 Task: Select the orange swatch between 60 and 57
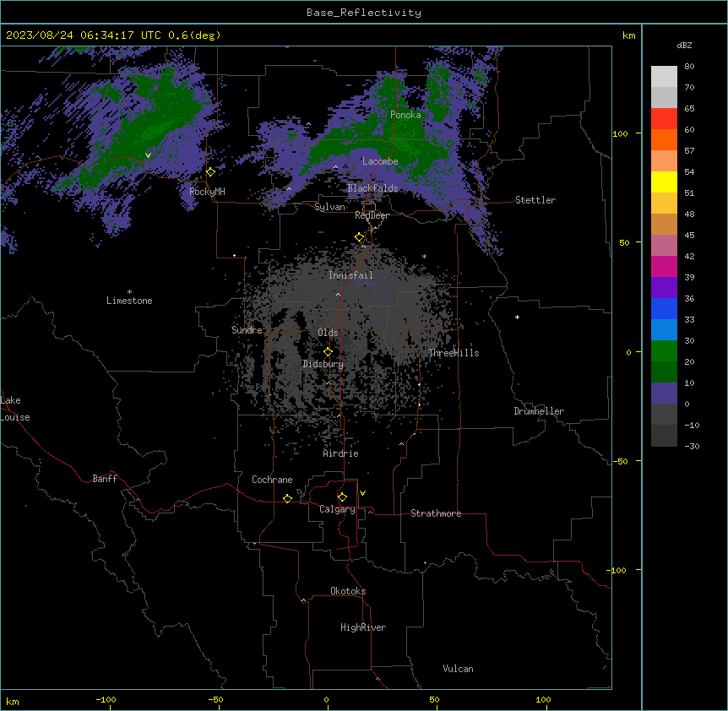pos(664,139)
